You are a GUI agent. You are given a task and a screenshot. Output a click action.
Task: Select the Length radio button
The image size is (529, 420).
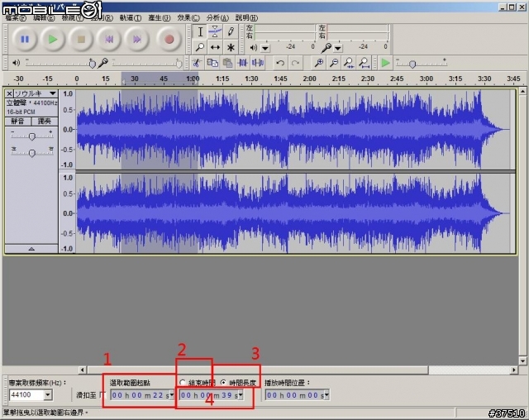[x=223, y=383]
